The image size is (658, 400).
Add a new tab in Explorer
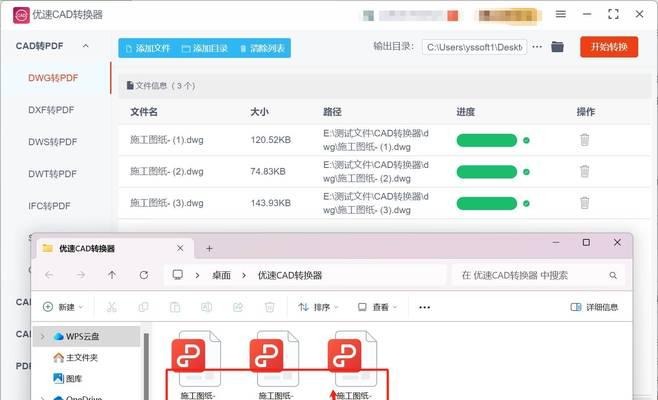(x=209, y=249)
